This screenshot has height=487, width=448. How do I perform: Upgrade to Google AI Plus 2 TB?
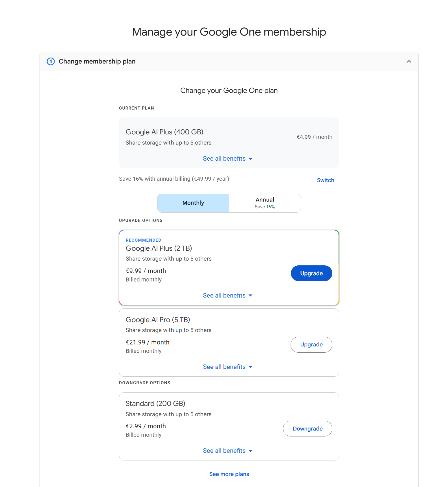coord(311,273)
